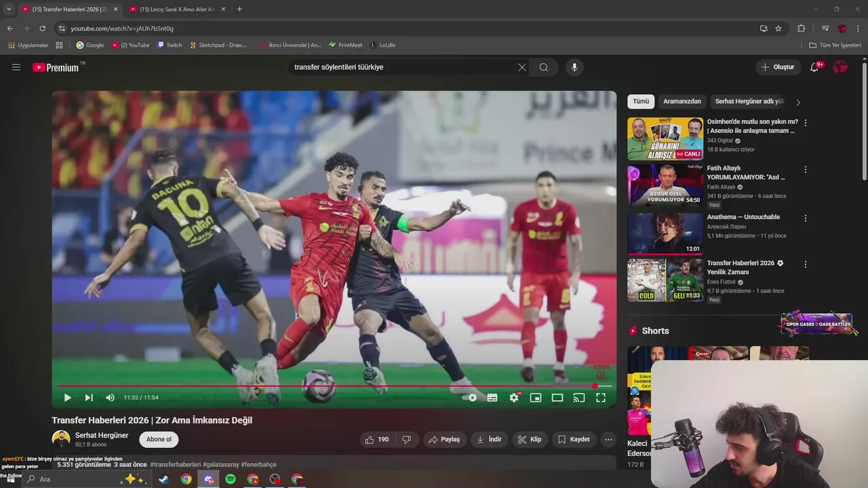Screen dimensions: 868x488
Task: Select the Aramanızdan filter chip
Action: pos(682,102)
